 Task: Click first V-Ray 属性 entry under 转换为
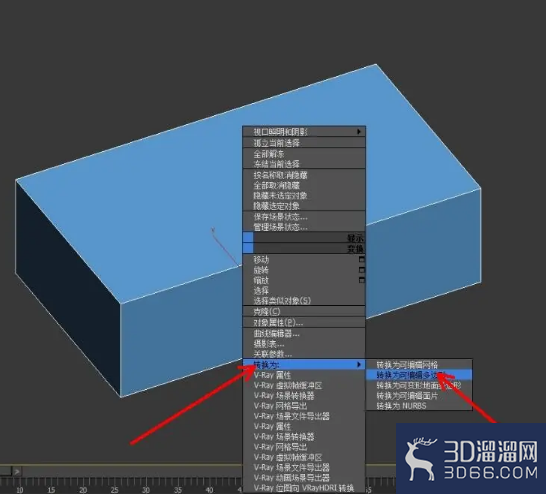coord(304,375)
